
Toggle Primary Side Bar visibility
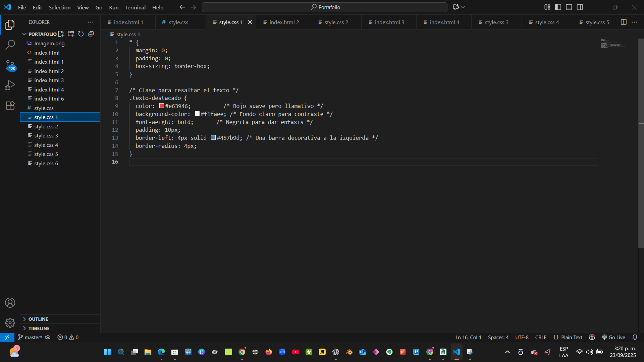[x=558, y=7]
